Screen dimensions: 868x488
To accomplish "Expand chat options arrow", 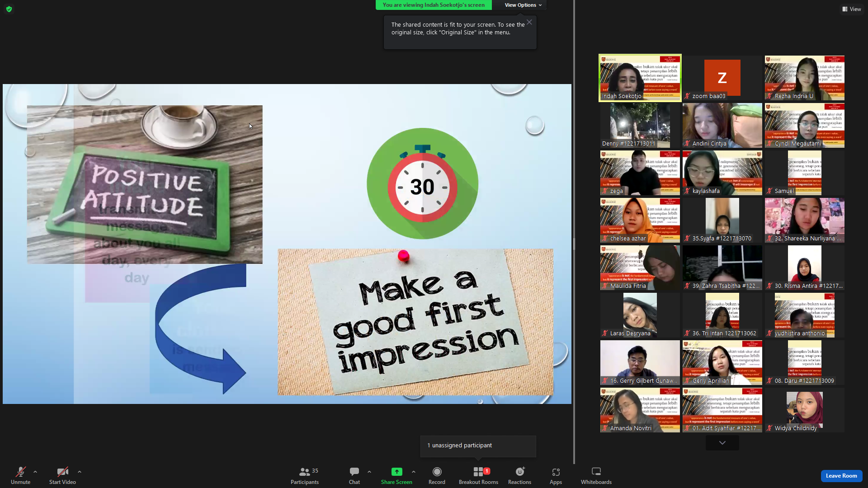I will [x=369, y=472].
